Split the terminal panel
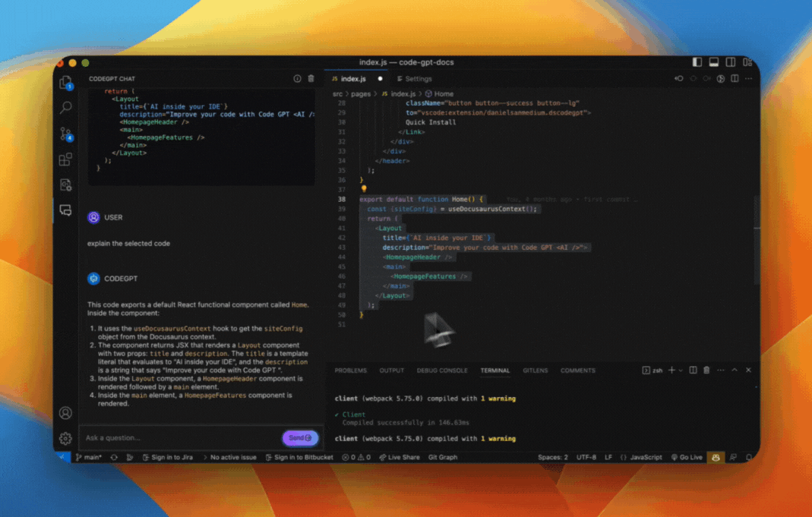Image resolution: width=812 pixels, height=517 pixels. 693,370
